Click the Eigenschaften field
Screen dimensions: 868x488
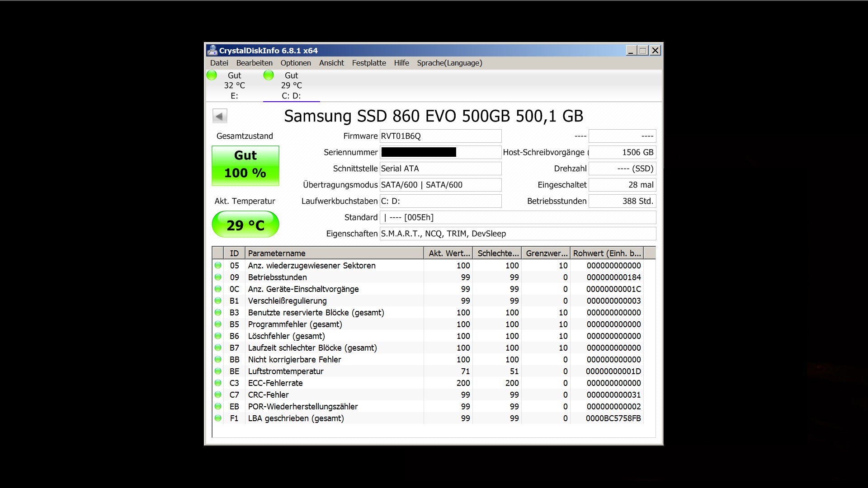click(518, 234)
